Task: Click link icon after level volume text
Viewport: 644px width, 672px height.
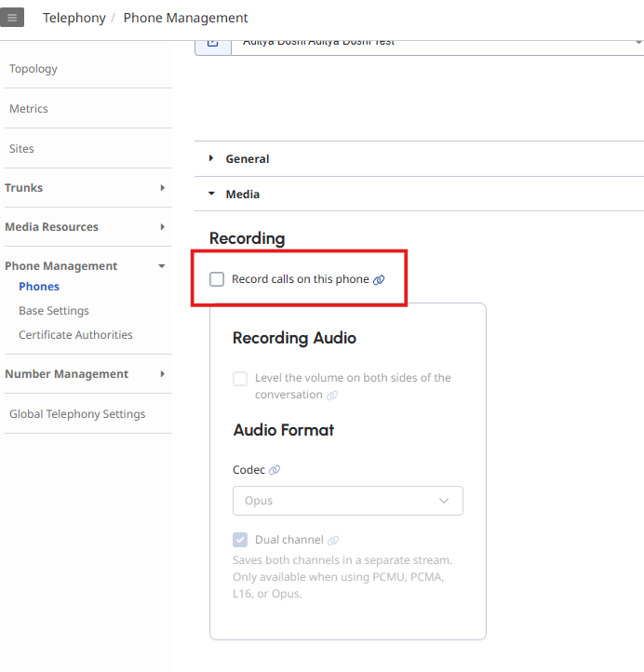Action: point(332,396)
